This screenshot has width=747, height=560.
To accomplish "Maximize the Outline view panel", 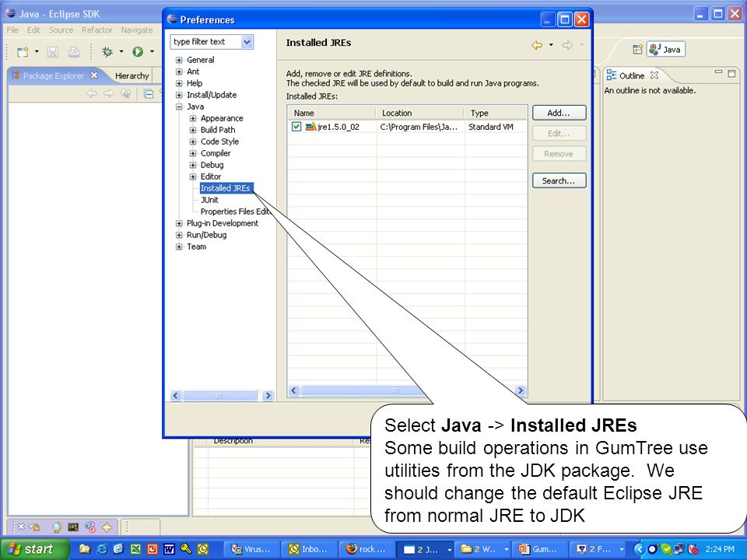I will (x=731, y=73).
